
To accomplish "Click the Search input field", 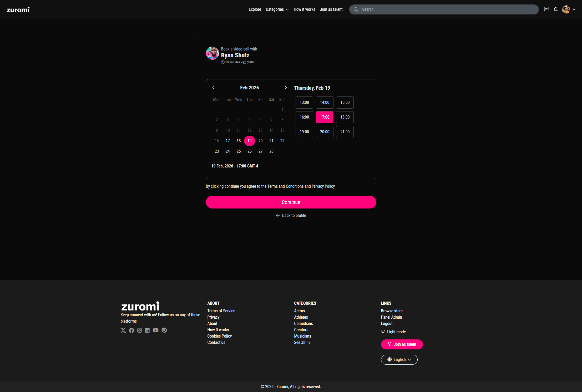I will pos(444,9).
